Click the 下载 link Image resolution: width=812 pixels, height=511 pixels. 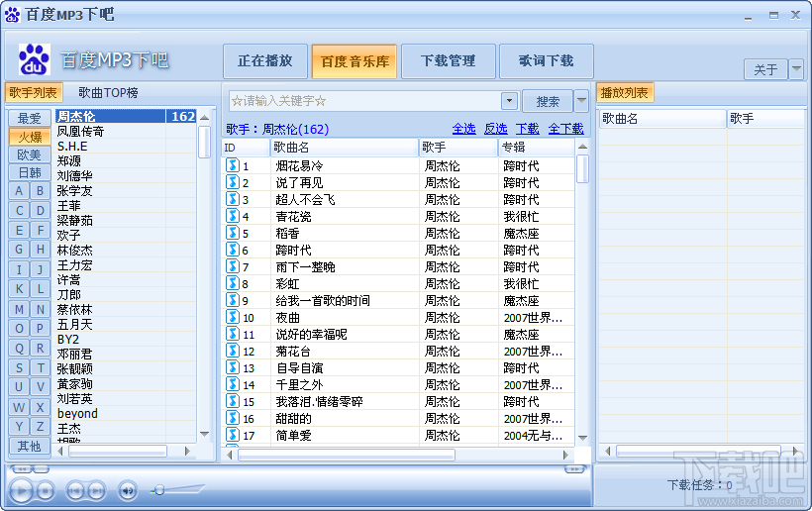(527, 129)
